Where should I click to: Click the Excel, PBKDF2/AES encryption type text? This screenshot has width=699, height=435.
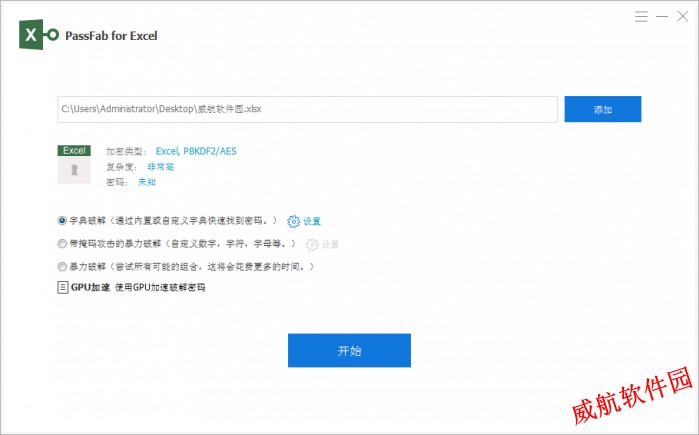click(x=196, y=151)
